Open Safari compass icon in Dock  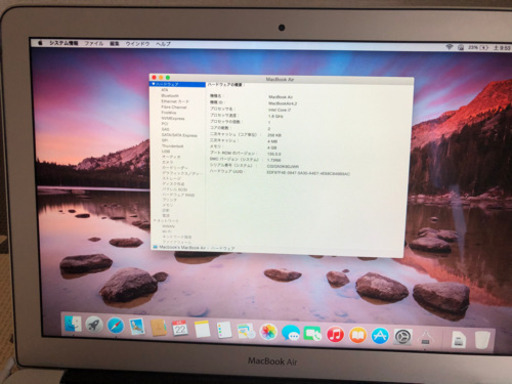115,325
